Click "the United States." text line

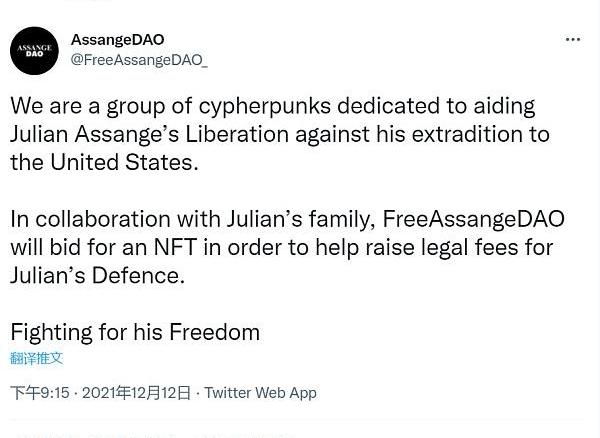[104, 162]
